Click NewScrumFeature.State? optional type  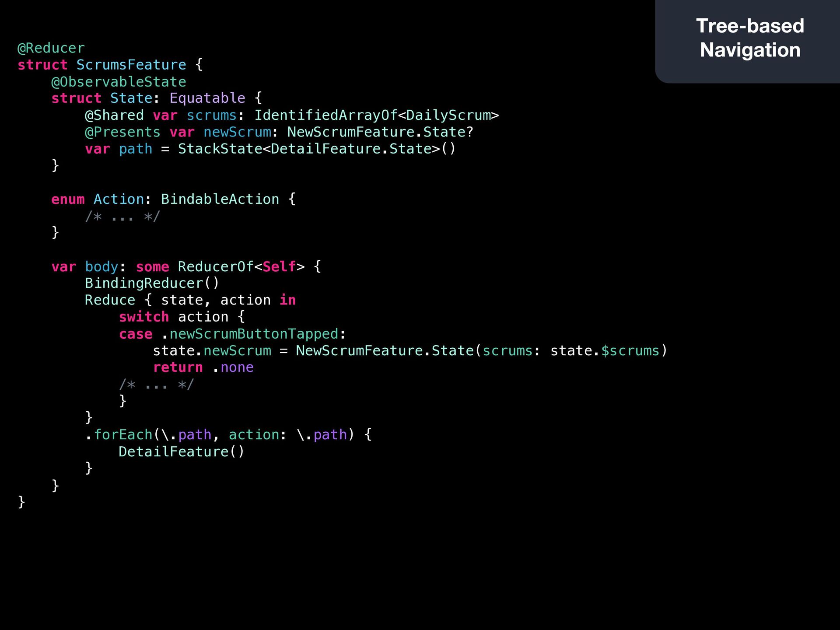[x=380, y=132]
